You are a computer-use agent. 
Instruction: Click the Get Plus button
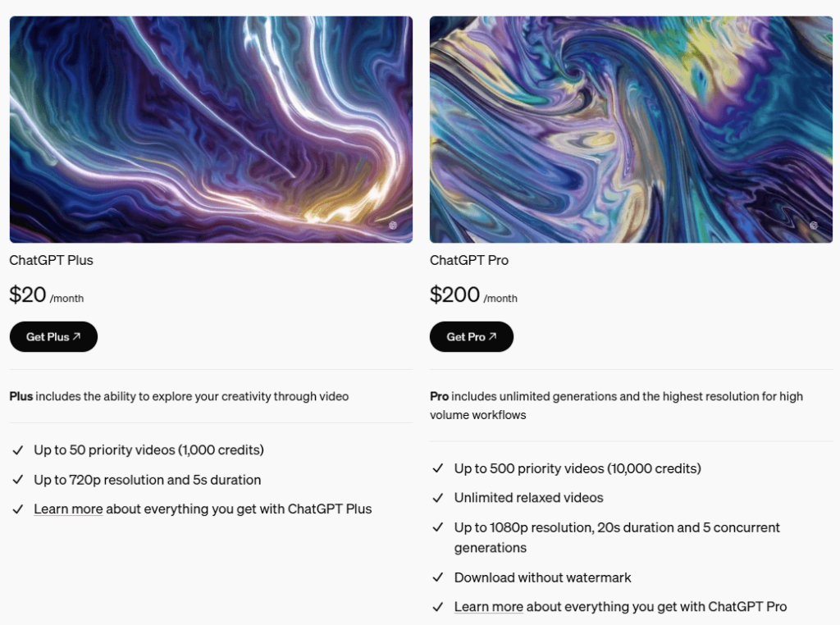53,337
